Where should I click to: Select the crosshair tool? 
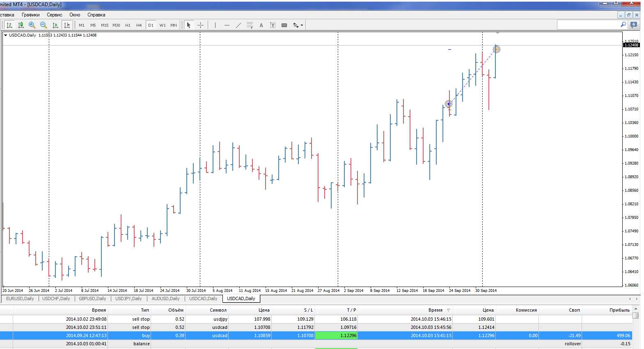[x=200, y=25]
